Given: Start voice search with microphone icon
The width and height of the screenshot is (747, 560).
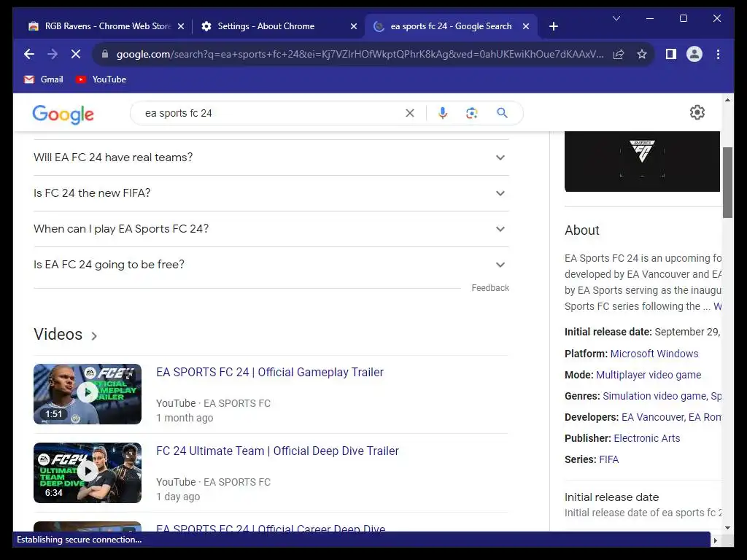Looking at the screenshot, I should click(443, 113).
